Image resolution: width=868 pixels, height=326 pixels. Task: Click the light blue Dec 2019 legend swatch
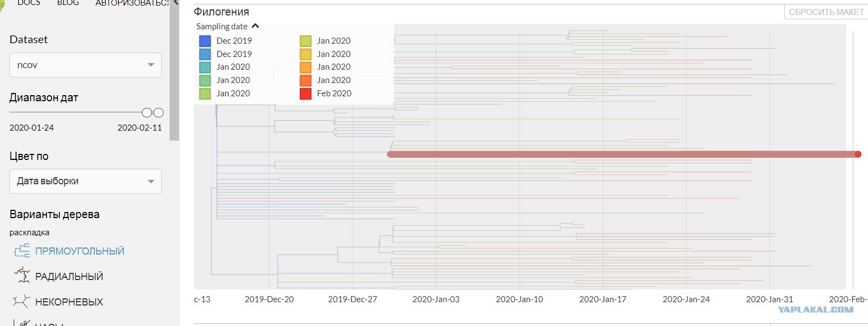pyautogui.click(x=205, y=54)
